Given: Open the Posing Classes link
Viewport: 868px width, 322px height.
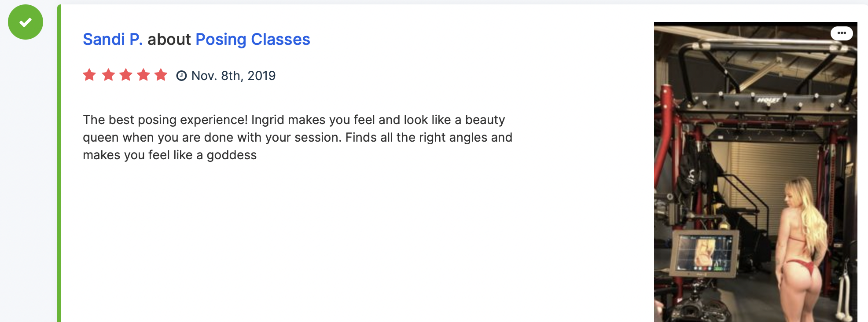Looking at the screenshot, I should click(x=253, y=40).
